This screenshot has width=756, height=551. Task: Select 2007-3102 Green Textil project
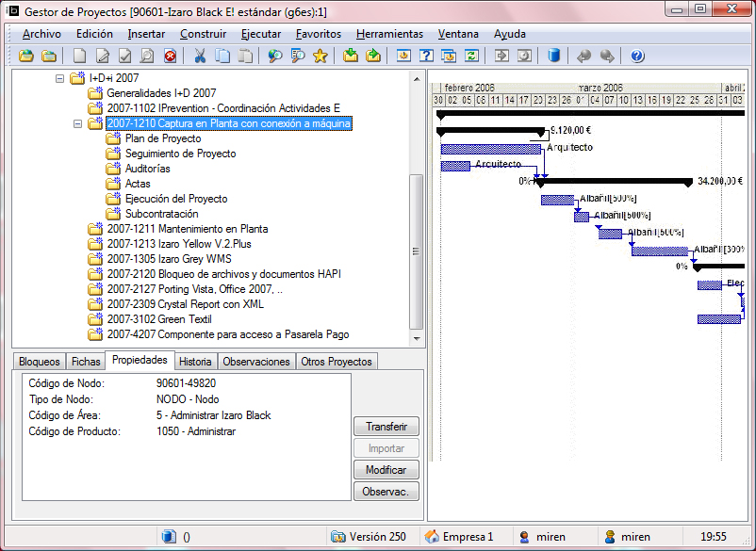coord(159,319)
